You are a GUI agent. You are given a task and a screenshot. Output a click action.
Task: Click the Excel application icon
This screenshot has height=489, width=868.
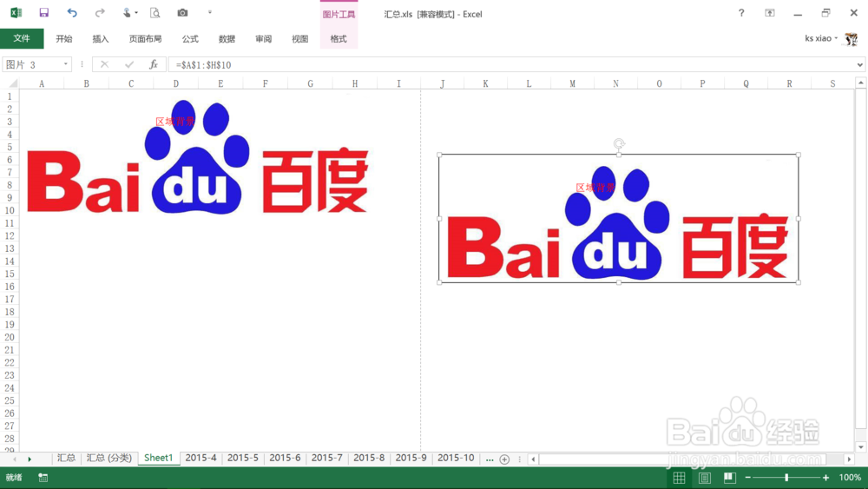(16, 12)
